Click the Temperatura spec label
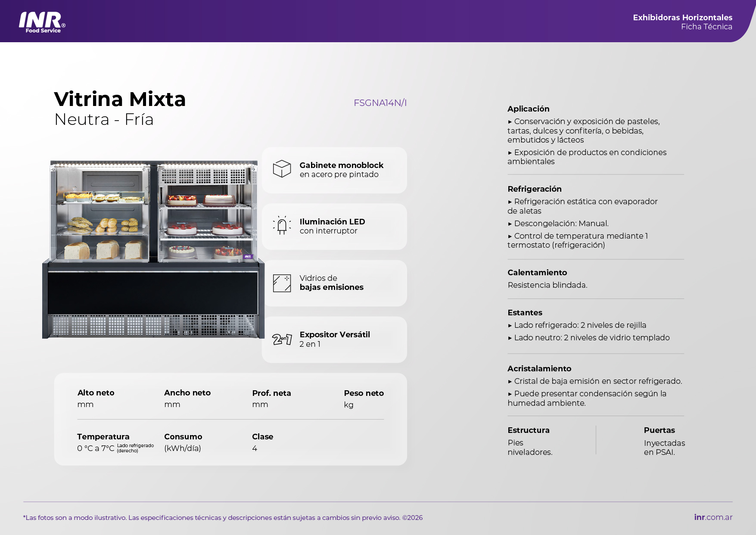756x535 pixels. tap(103, 437)
